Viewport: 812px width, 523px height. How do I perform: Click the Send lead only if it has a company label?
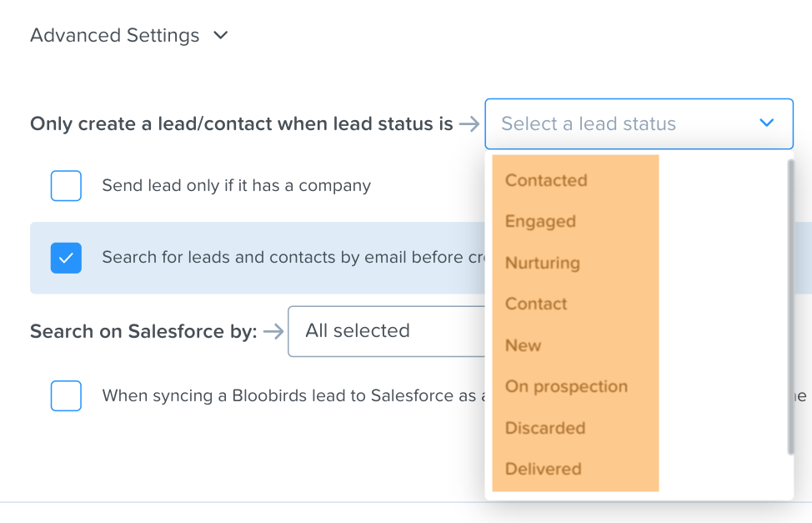[236, 185]
